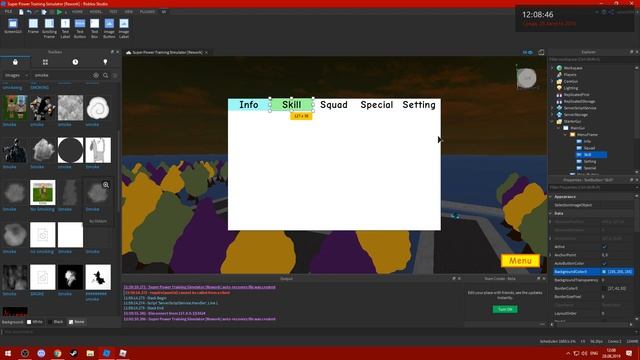
Task: Expand ServerStorage node in Explorer
Action: (552, 115)
